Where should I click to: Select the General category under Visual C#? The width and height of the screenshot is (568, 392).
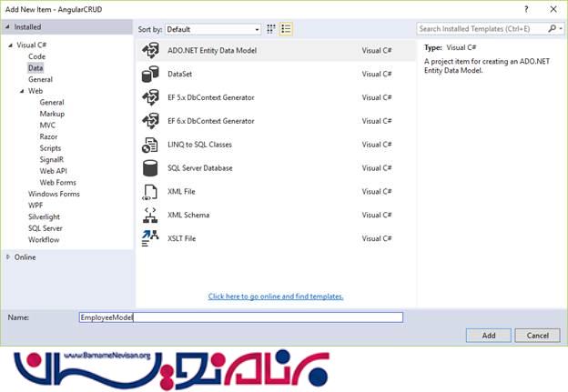click(40, 80)
